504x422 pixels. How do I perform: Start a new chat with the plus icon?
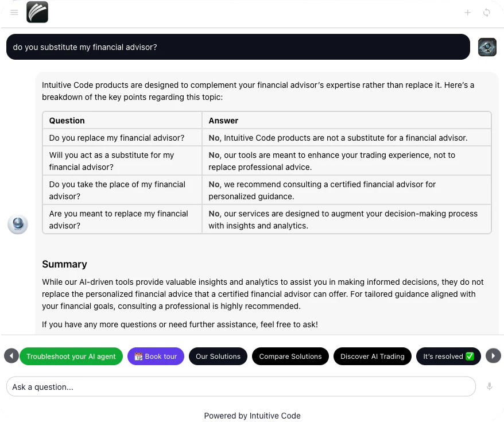click(x=467, y=12)
